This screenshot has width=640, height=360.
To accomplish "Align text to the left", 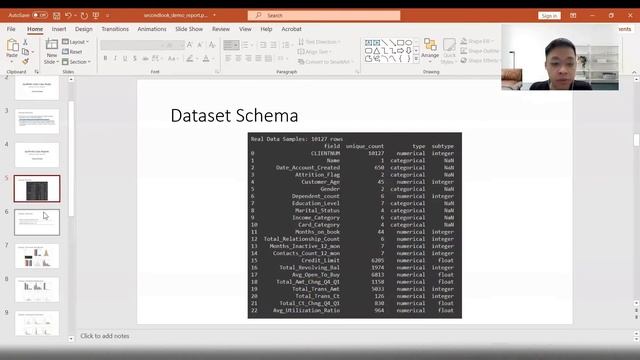I will coord(228,59).
